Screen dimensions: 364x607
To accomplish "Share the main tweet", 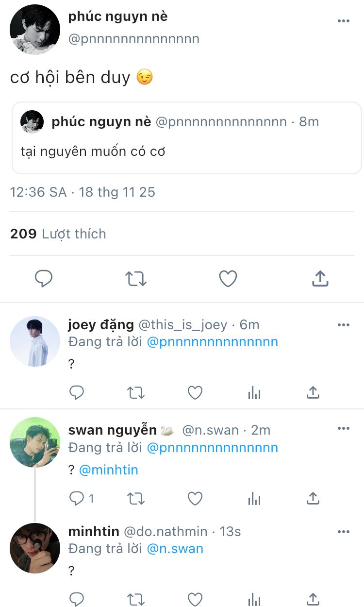I will tap(320, 279).
